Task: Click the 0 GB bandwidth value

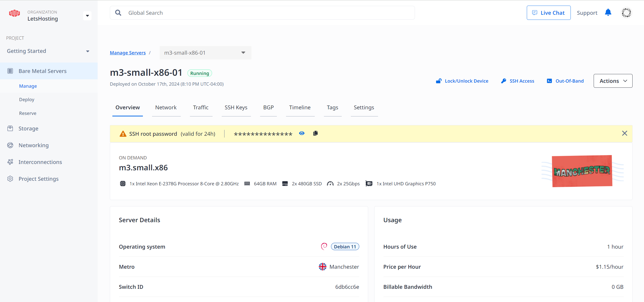Action: click(618, 287)
